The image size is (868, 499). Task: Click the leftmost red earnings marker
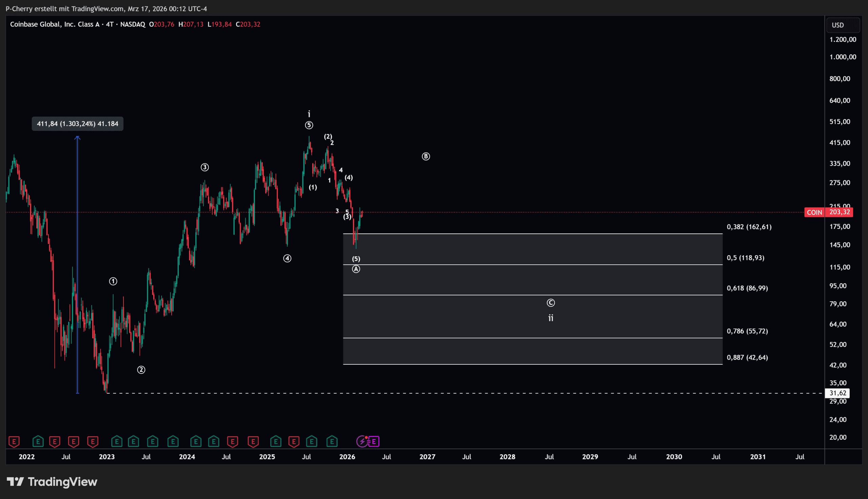click(14, 441)
